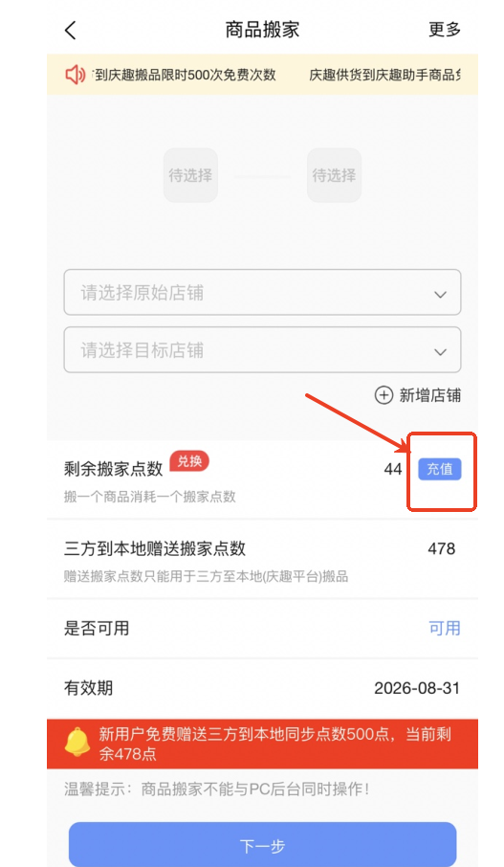Tap the 可用 status text
Screen dimensions: 504x867
click(445, 628)
